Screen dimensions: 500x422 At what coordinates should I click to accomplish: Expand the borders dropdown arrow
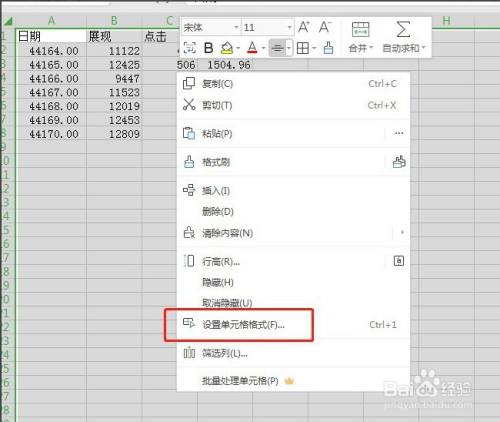point(314,49)
